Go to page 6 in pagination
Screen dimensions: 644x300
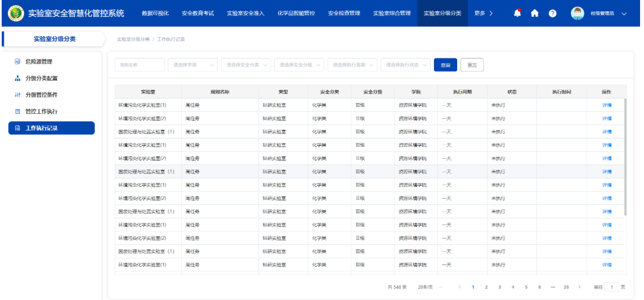click(540, 287)
